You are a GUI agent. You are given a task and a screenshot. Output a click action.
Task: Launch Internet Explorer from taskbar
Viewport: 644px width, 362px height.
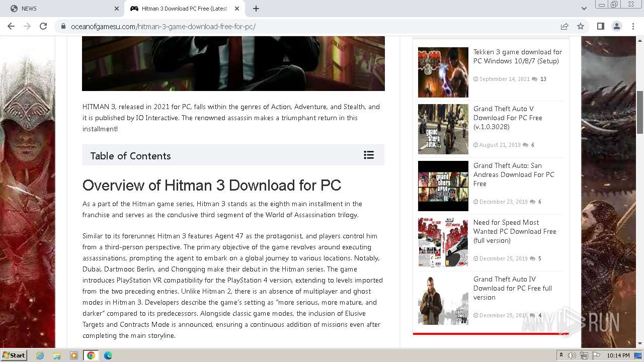(x=40, y=355)
